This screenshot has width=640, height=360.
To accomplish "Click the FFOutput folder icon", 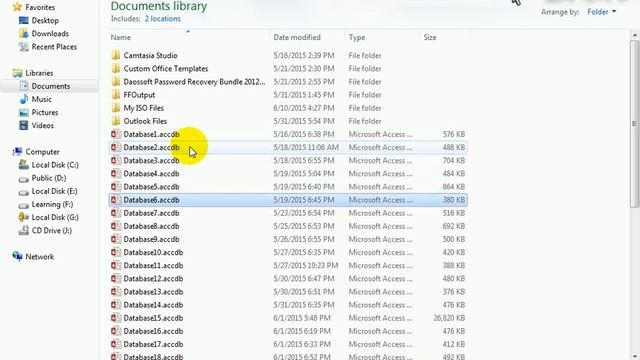I will pyautogui.click(x=116, y=95).
